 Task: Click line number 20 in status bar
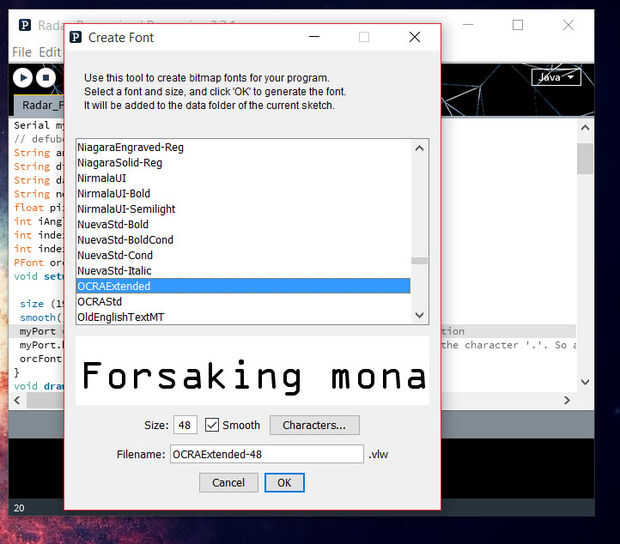coord(19,508)
